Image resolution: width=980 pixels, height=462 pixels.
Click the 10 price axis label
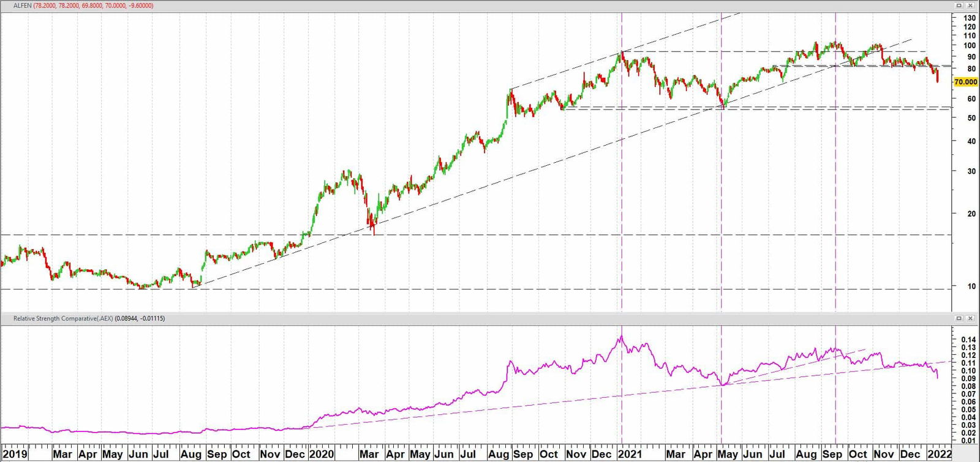click(x=971, y=286)
